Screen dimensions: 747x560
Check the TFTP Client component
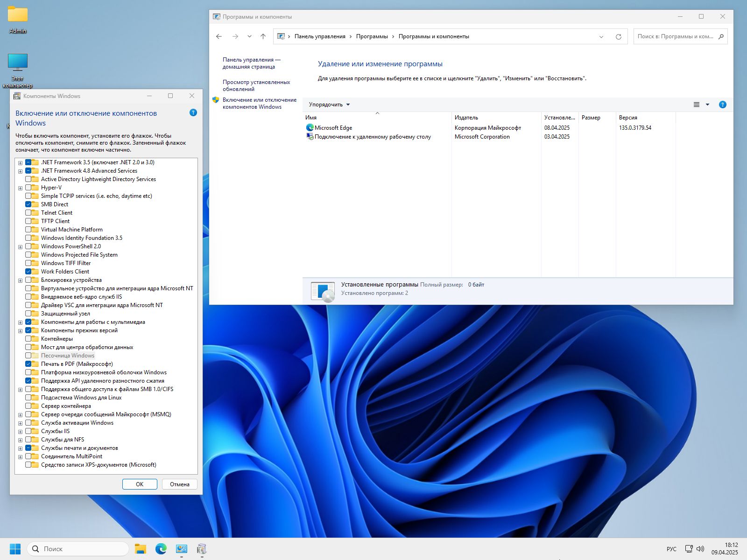coord(28,221)
